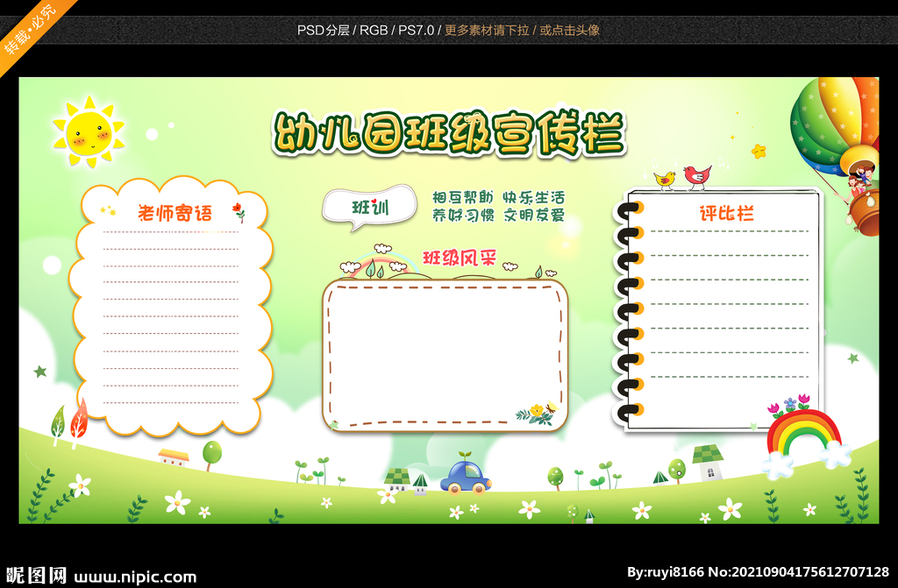
Task: Click the first dotted line under 老师寄语
Action: pos(171,232)
